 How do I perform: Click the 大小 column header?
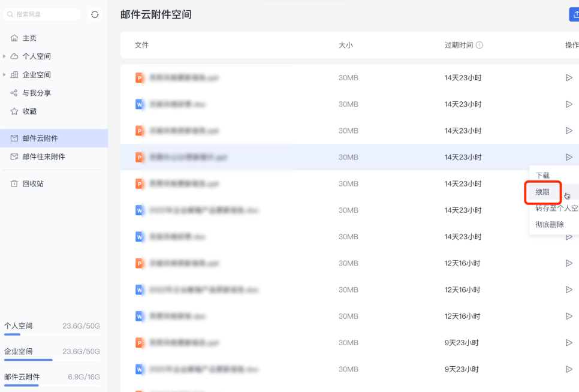pos(346,45)
